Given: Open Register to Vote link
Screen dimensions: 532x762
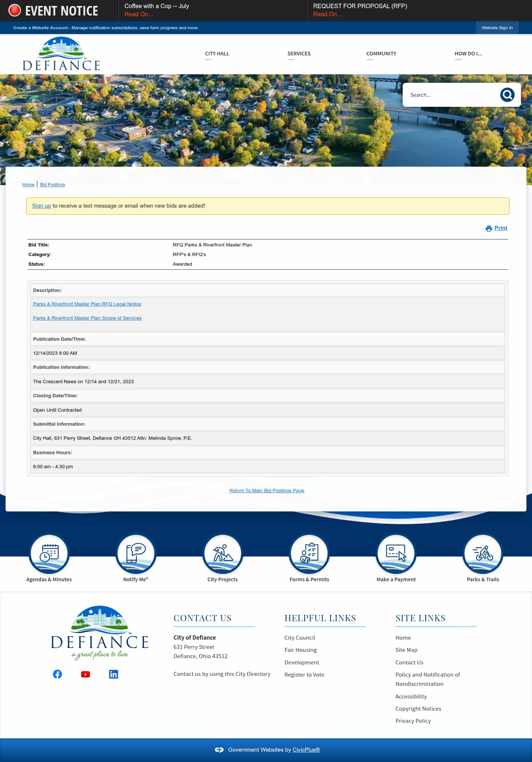Looking at the screenshot, I should tap(304, 675).
